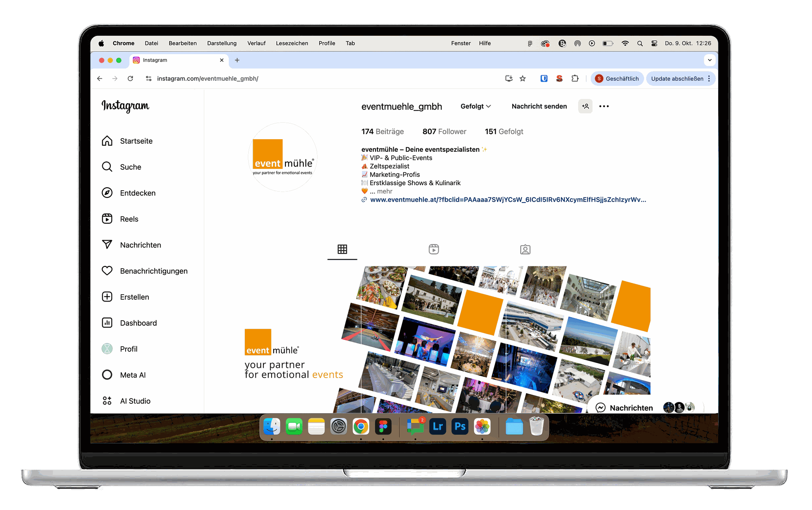The image size is (812, 510).
Task: Bookmark page with the star icon
Action: (x=523, y=79)
